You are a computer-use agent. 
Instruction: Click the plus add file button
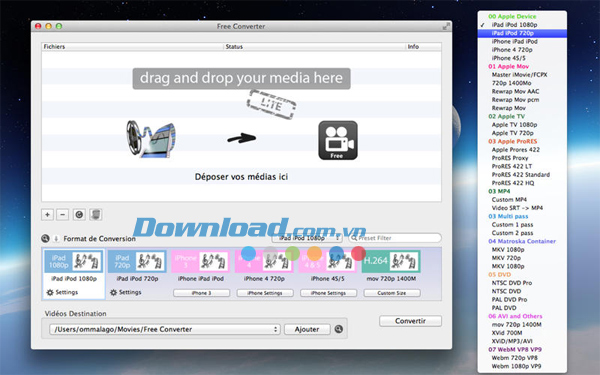tap(47, 215)
